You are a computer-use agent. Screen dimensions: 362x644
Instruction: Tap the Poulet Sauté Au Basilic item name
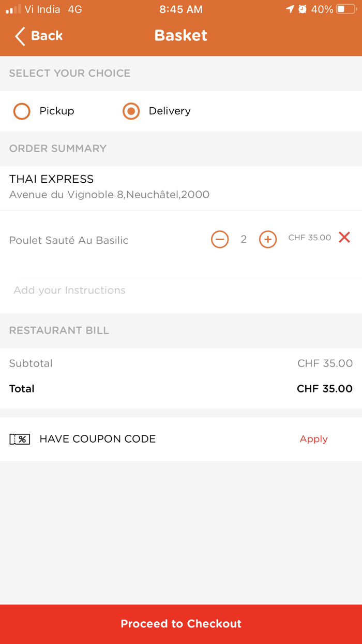click(69, 240)
